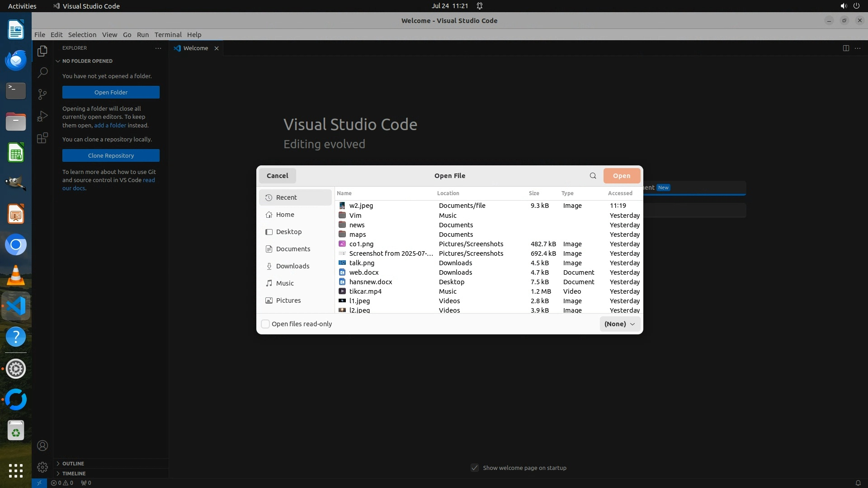This screenshot has width=868, height=488.
Task: Open the Run and Debug view icon
Action: click(42, 116)
